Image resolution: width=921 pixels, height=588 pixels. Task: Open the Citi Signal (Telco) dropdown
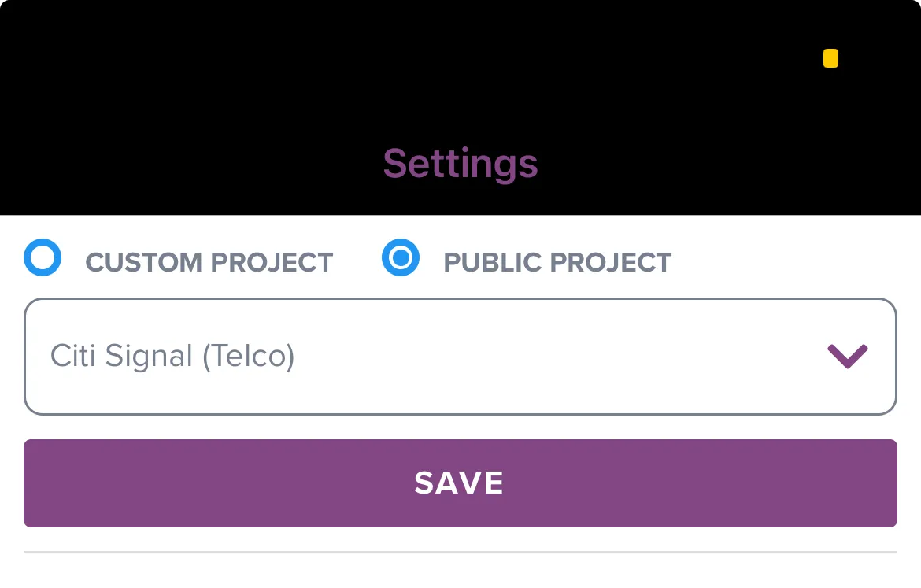click(x=460, y=357)
